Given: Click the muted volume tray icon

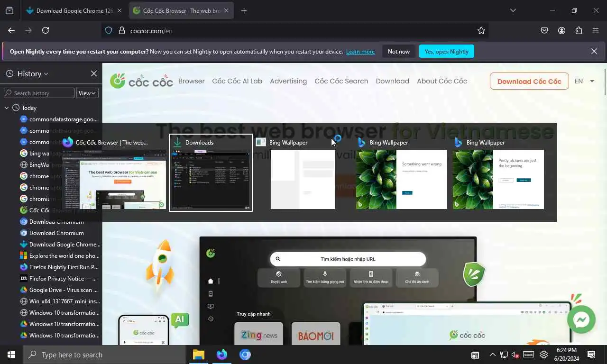Looking at the screenshot, I should 515,355.
